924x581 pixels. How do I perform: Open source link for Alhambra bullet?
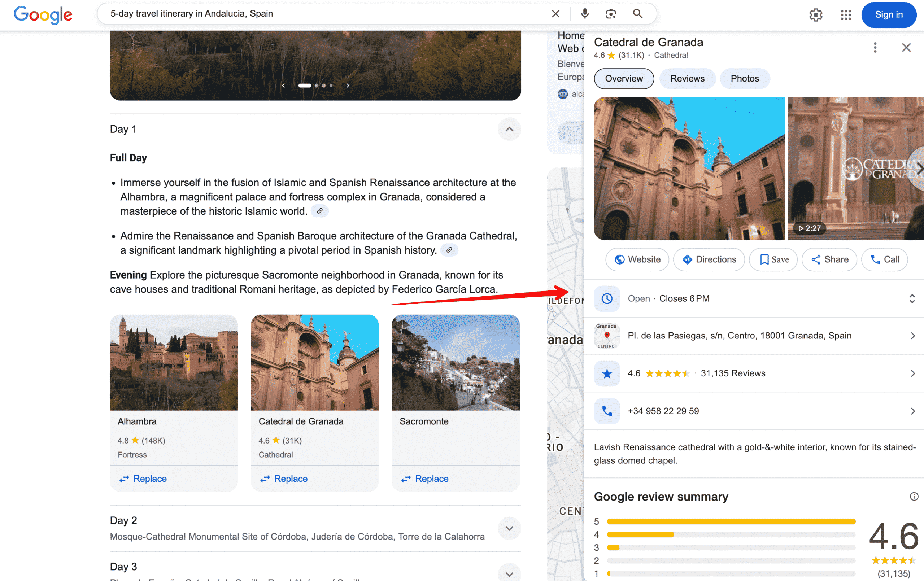[x=320, y=211]
